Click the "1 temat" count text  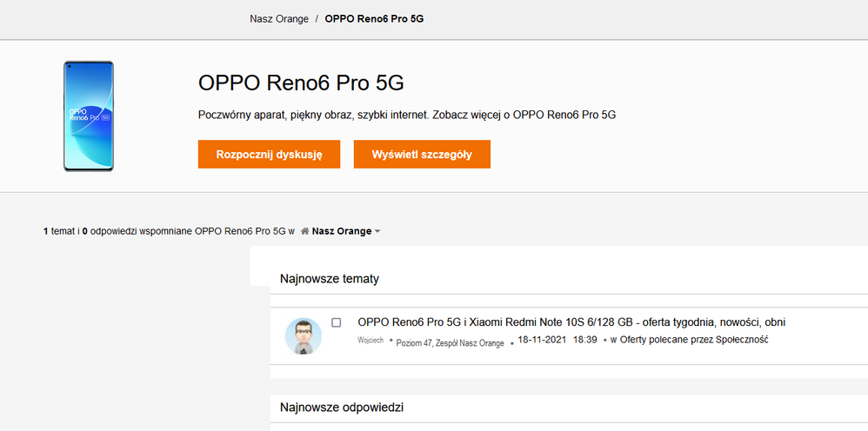tap(59, 232)
